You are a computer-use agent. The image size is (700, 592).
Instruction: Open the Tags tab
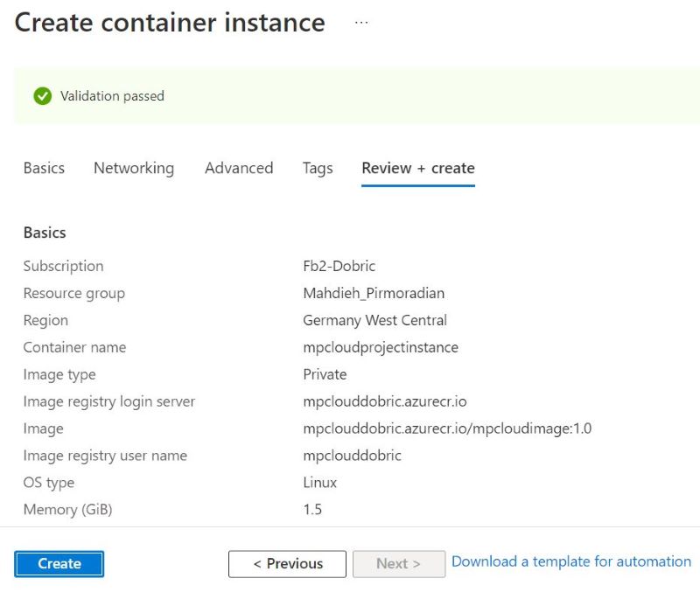318,168
